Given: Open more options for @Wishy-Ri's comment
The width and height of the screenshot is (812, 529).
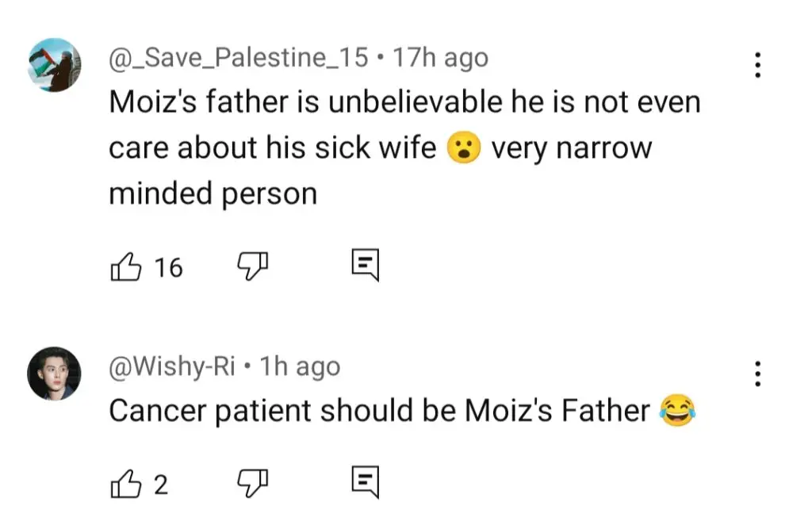Looking at the screenshot, I should [x=757, y=373].
